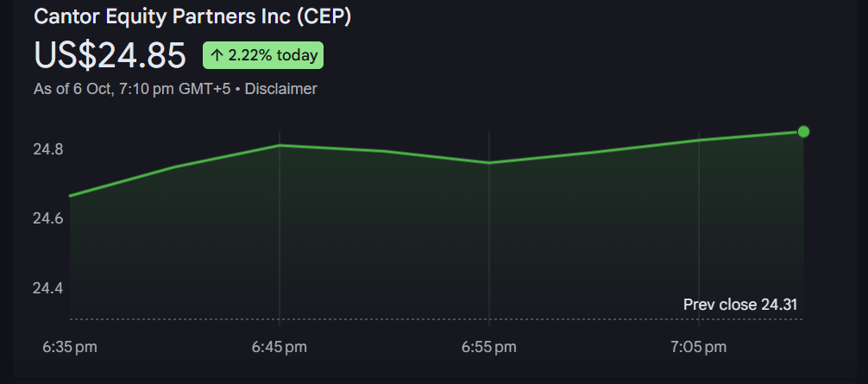Click the 2.22% today badge

point(263,56)
